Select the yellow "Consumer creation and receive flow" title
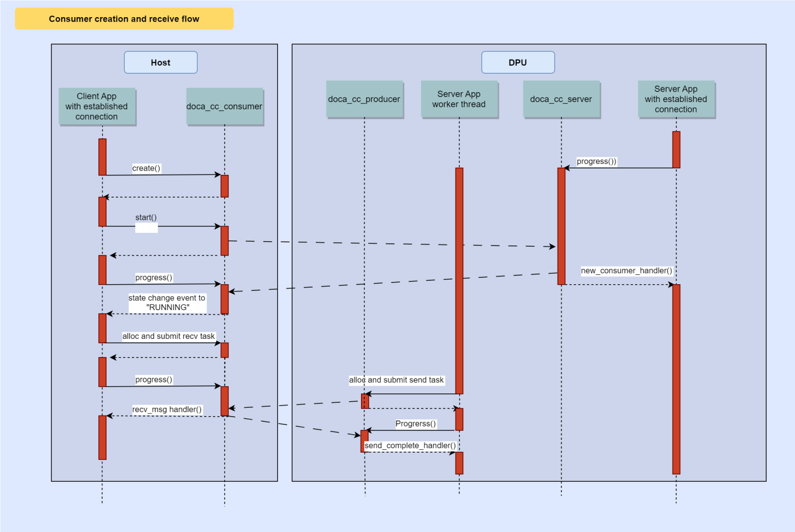Image resolution: width=795 pixels, height=532 pixels. (x=124, y=18)
